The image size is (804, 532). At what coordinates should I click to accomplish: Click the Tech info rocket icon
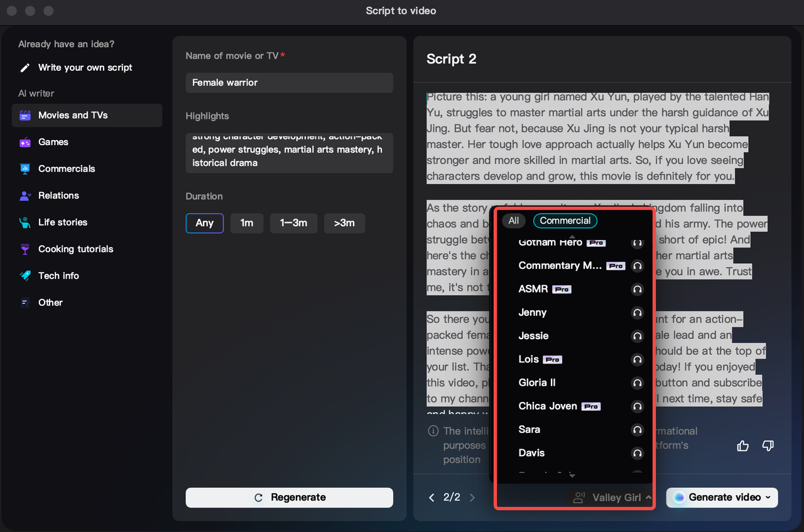pos(26,276)
